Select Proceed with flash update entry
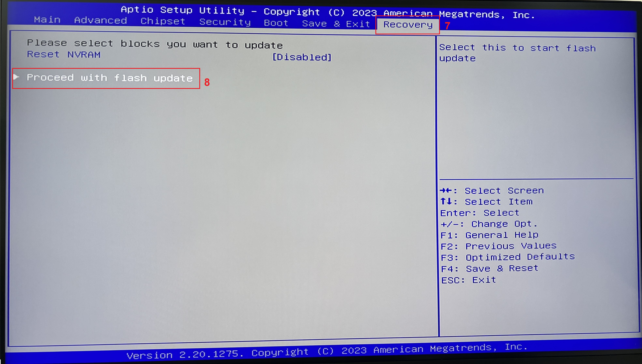 tap(110, 78)
